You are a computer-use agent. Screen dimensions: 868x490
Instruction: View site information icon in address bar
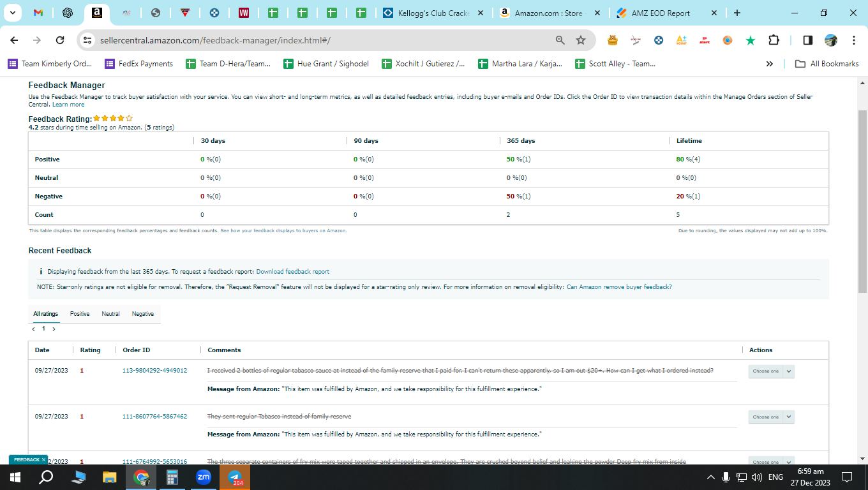tap(88, 40)
